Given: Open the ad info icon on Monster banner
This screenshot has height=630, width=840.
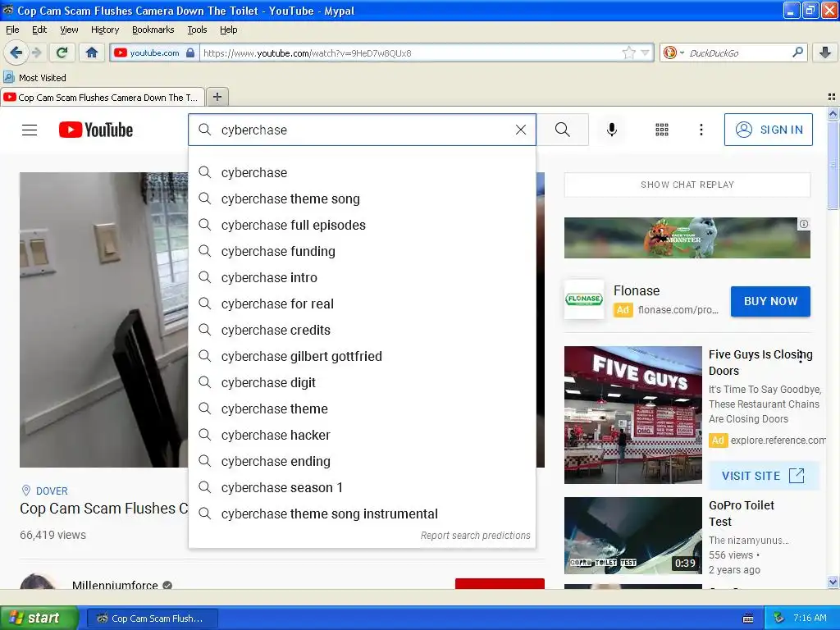Looking at the screenshot, I should tap(804, 224).
